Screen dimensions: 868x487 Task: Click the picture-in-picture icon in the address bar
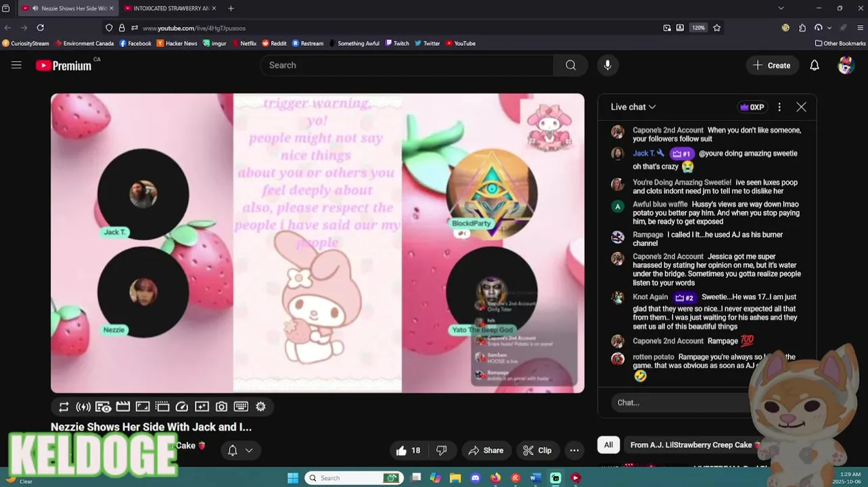point(667,28)
